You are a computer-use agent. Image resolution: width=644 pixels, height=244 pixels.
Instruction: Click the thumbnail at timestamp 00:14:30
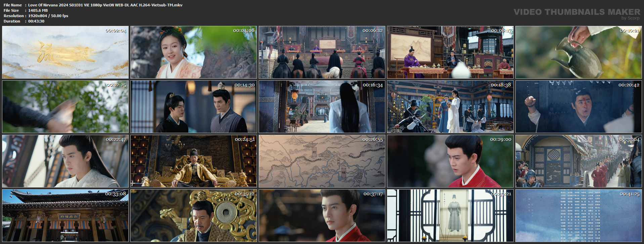194,107
